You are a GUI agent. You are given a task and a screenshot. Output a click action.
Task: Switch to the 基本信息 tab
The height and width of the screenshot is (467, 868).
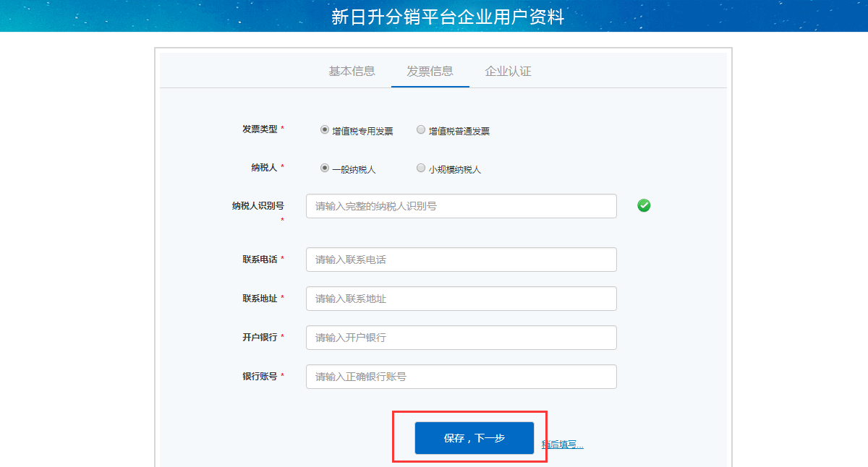pos(352,71)
